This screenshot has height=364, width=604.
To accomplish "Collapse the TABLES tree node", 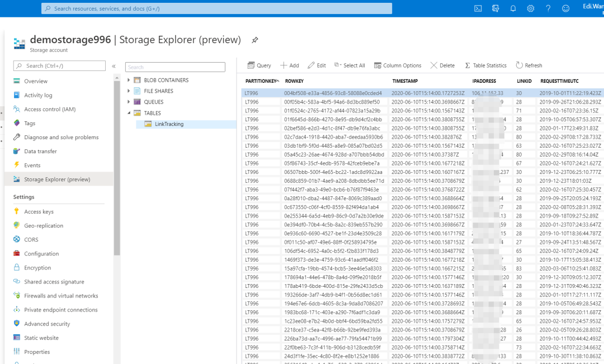I will click(129, 113).
